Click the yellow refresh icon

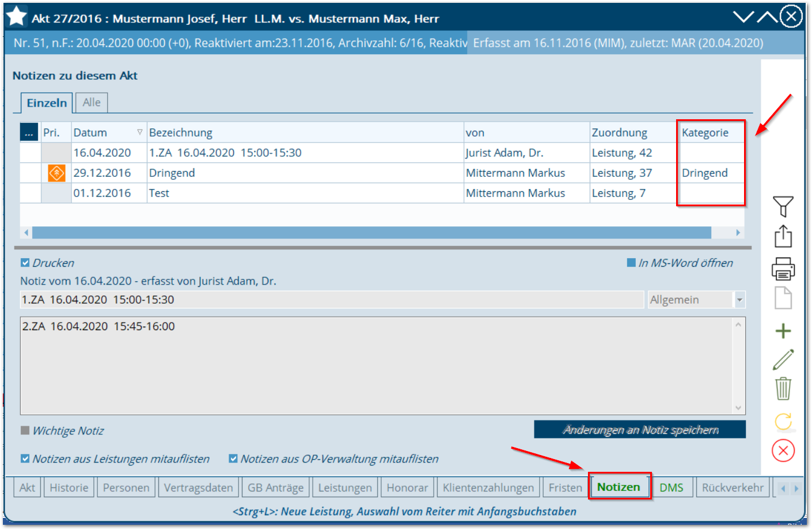[x=783, y=421]
